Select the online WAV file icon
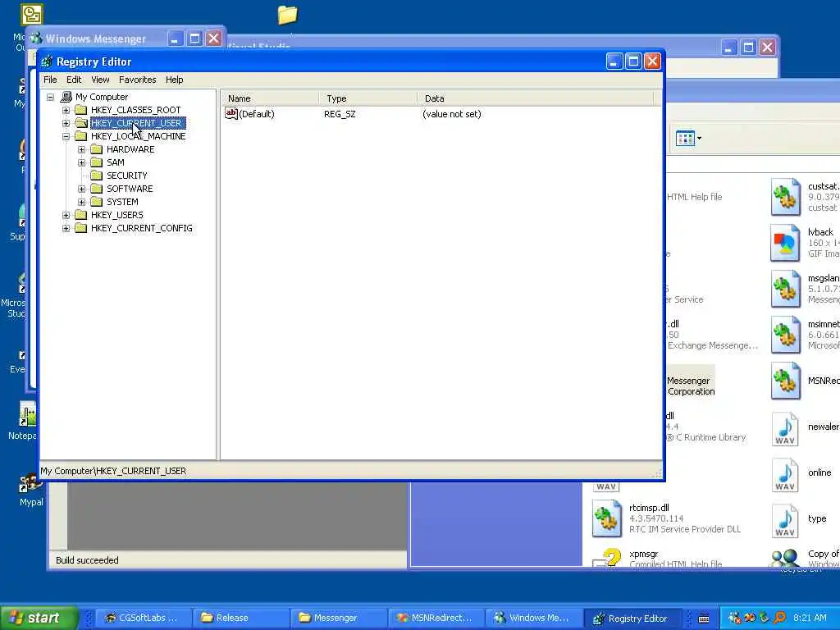The height and width of the screenshot is (630, 840). click(x=785, y=475)
